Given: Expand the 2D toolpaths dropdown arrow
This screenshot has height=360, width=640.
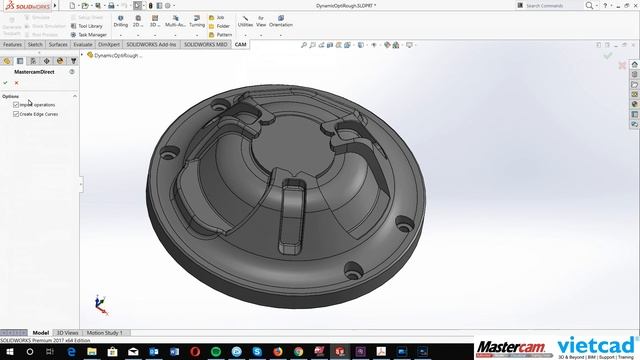Looking at the screenshot, I should 138,35.
